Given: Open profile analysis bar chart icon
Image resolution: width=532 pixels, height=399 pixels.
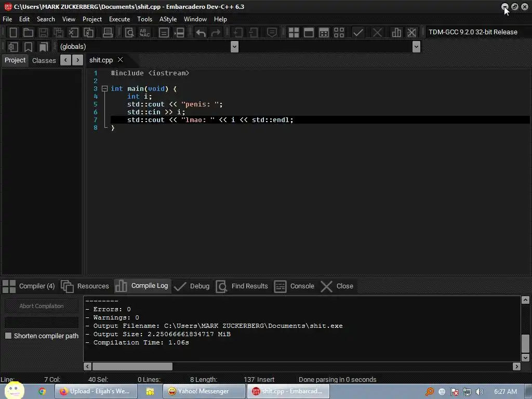Looking at the screenshot, I should (x=396, y=33).
